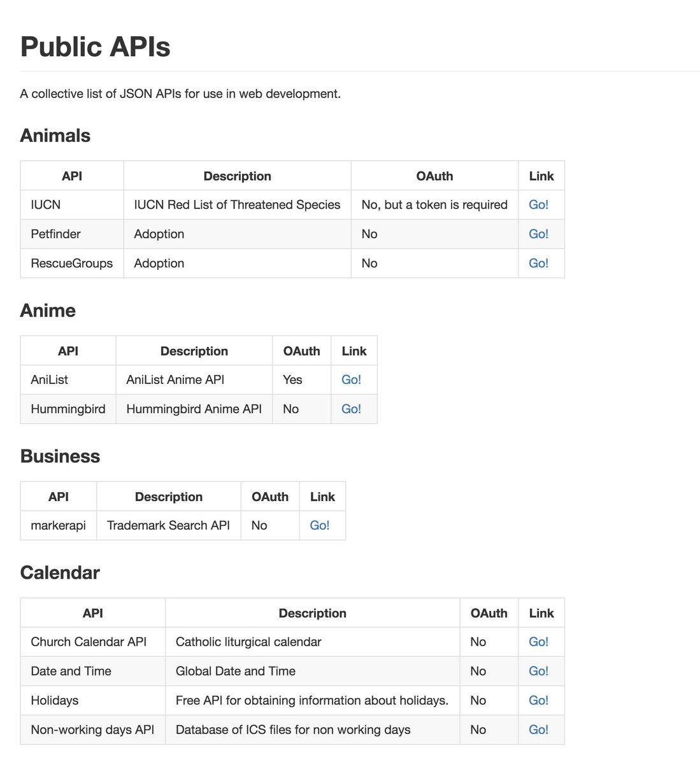This screenshot has height=764, width=700.
Task: Follow the RescueGroups Go! link
Action: (538, 264)
